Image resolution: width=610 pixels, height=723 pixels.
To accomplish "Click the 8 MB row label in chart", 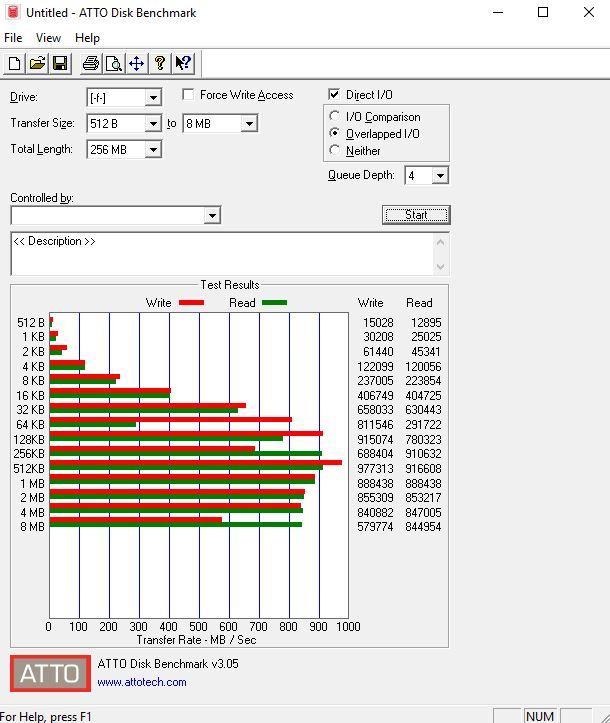I will [32, 527].
